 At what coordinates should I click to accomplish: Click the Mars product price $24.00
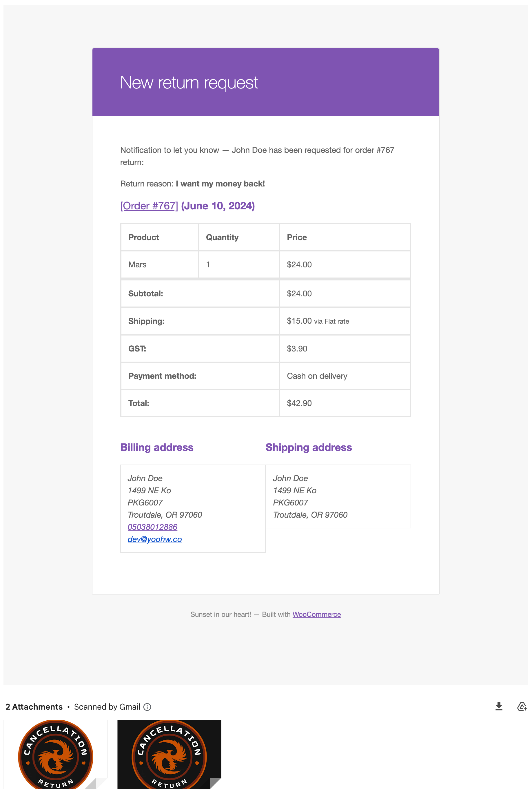coord(299,264)
